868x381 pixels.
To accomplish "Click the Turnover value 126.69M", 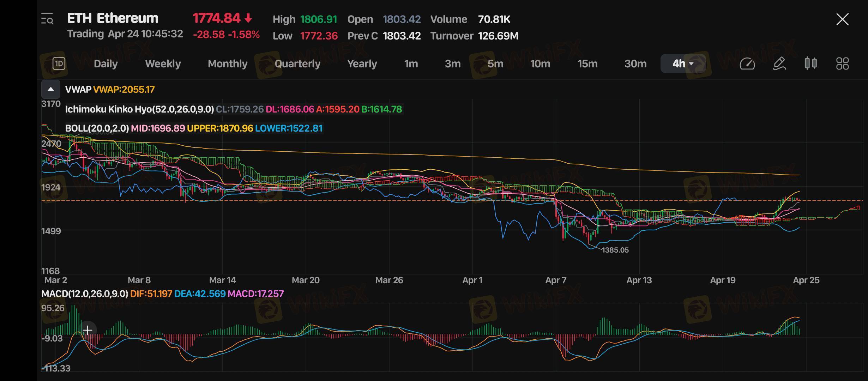I will (498, 36).
